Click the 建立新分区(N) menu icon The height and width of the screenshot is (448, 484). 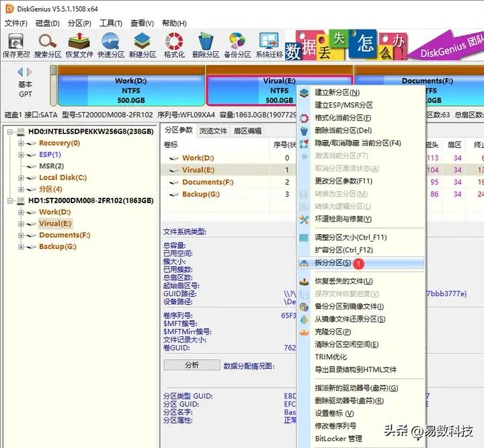[304, 93]
